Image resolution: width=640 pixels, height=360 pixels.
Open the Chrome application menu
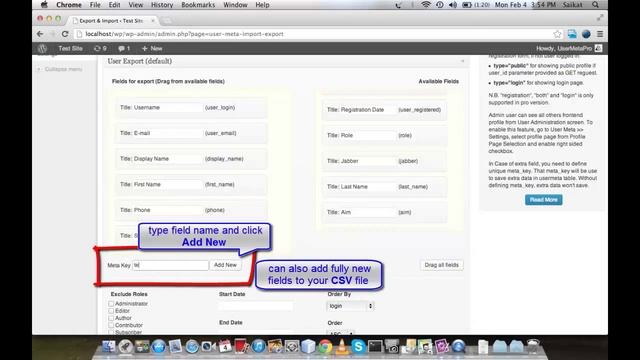[x=69, y=5]
